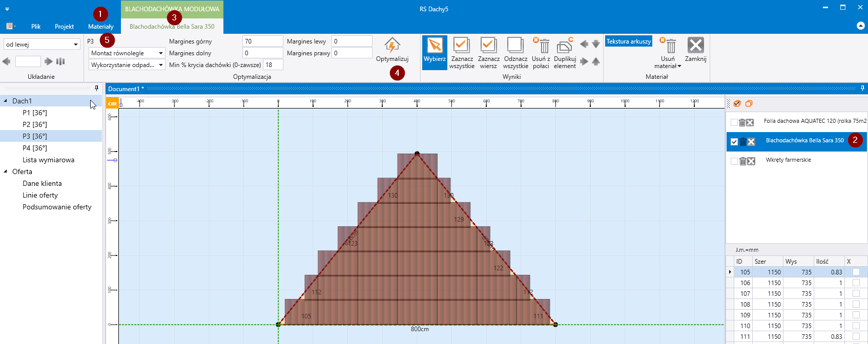
Task: Enable Wkręty farmerskie checkbox
Action: pos(734,161)
